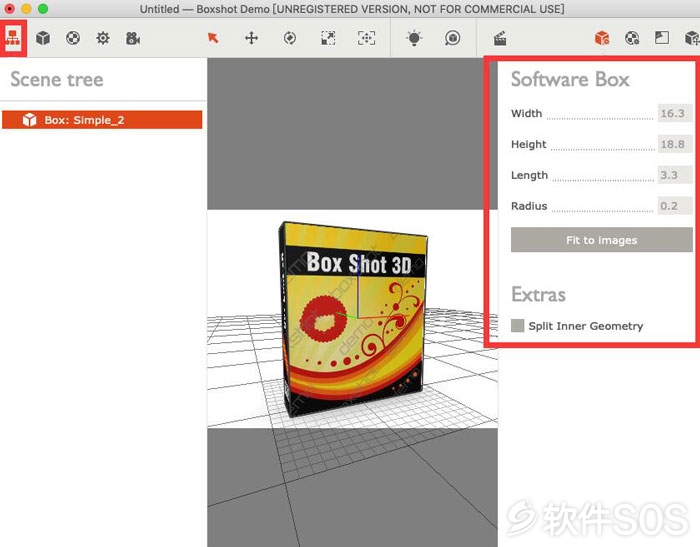Image resolution: width=700 pixels, height=547 pixels.
Task: Edit the Height value field
Action: click(675, 144)
